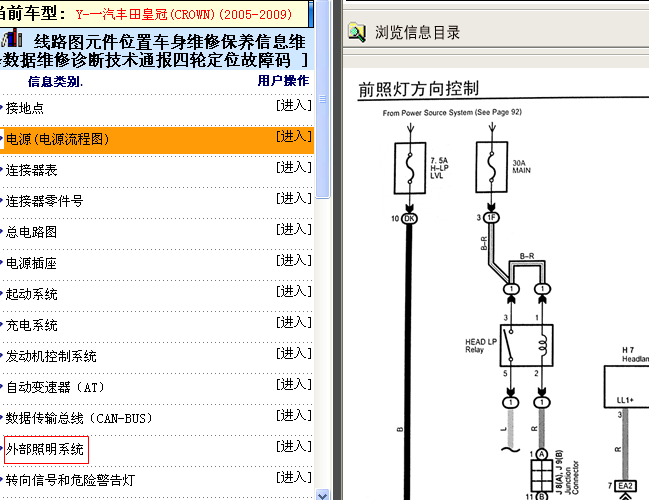Click the 信息类别 column header
This screenshot has height=500, width=649.
[x=55, y=82]
